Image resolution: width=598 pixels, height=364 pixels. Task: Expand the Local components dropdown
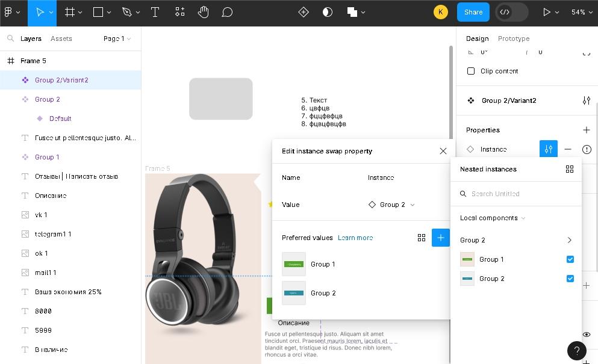click(x=492, y=218)
